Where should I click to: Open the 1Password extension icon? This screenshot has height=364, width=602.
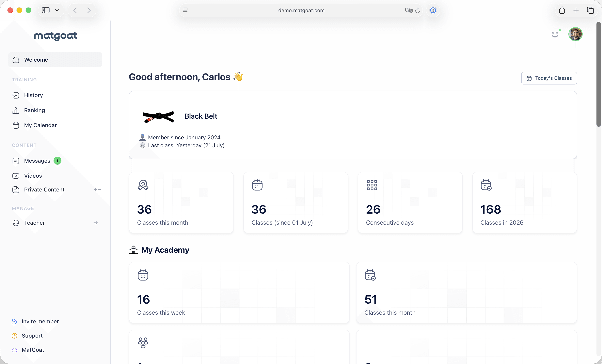[x=433, y=10]
